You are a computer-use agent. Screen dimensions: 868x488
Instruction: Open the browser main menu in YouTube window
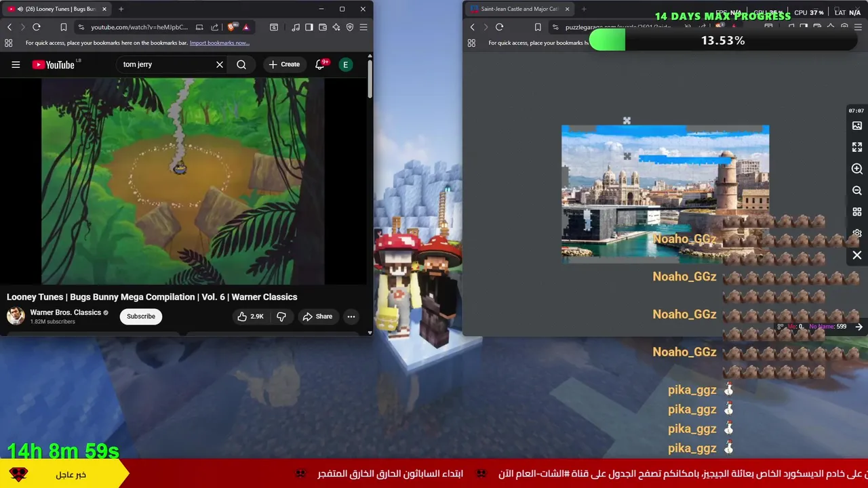click(x=363, y=27)
